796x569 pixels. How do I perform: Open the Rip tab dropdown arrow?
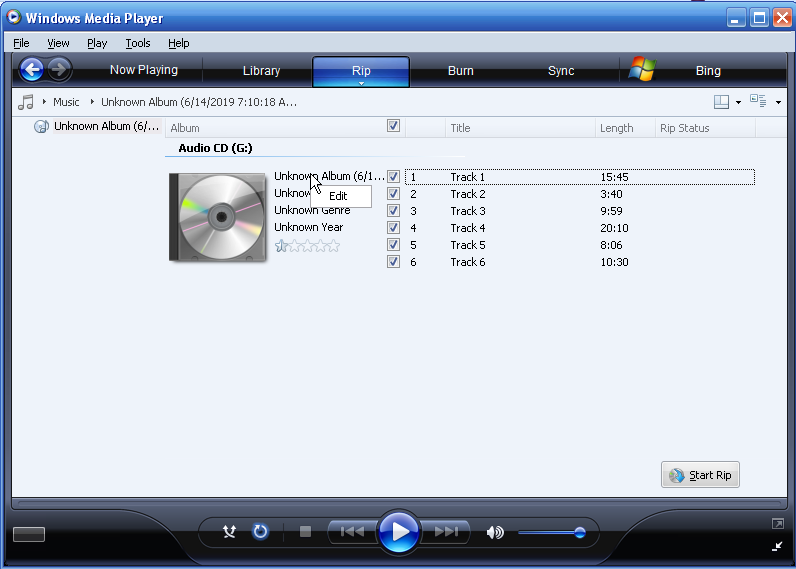point(361,83)
